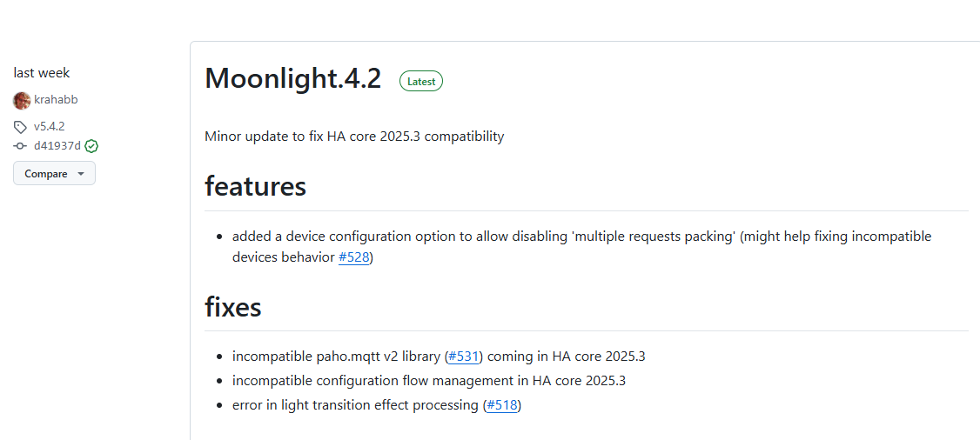This screenshot has height=440, width=980.
Task: Expand the Compare dropdown arrow
Action: pos(81,174)
